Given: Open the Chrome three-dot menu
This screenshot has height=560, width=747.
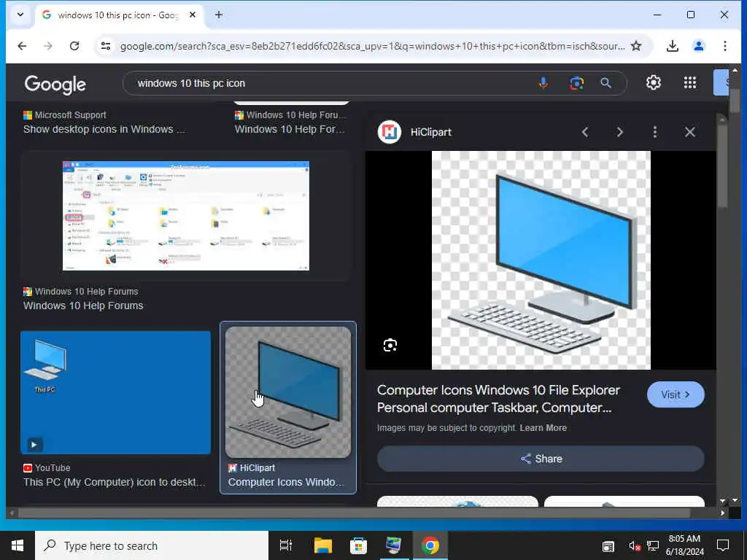Looking at the screenshot, I should [x=724, y=46].
